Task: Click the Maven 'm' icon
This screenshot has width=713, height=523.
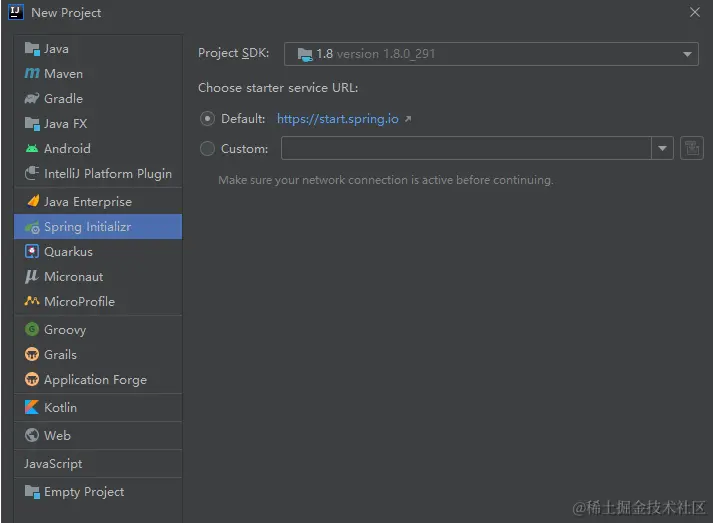Action: pos(32,73)
